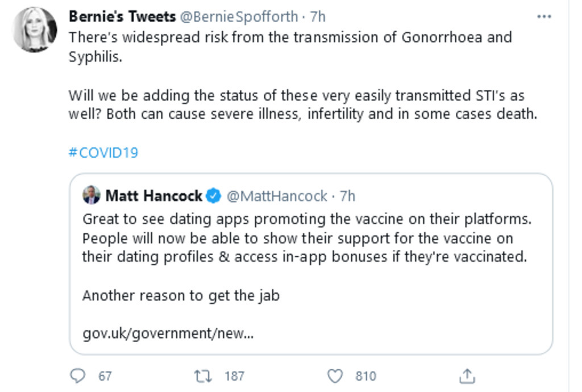Open the tweet's more options menu
Image resolution: width=582 pixels, height=392 pixels.
pyautogui.click(x=544, y=17)
